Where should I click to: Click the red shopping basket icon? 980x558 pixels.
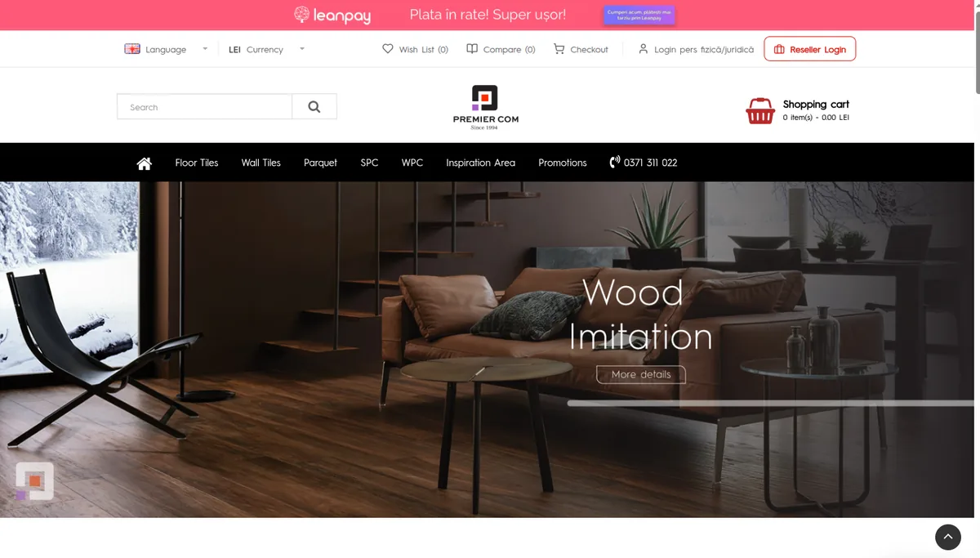(x=760, y=111)
